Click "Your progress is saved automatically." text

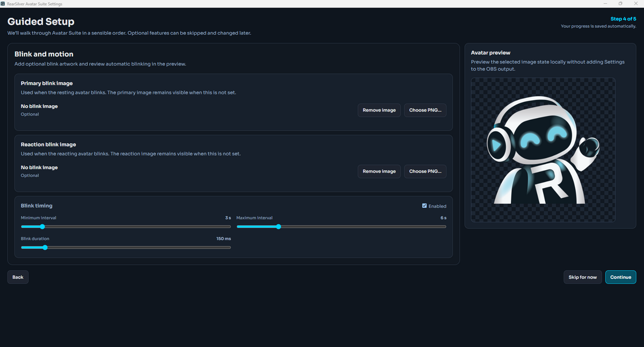point(598,26)
